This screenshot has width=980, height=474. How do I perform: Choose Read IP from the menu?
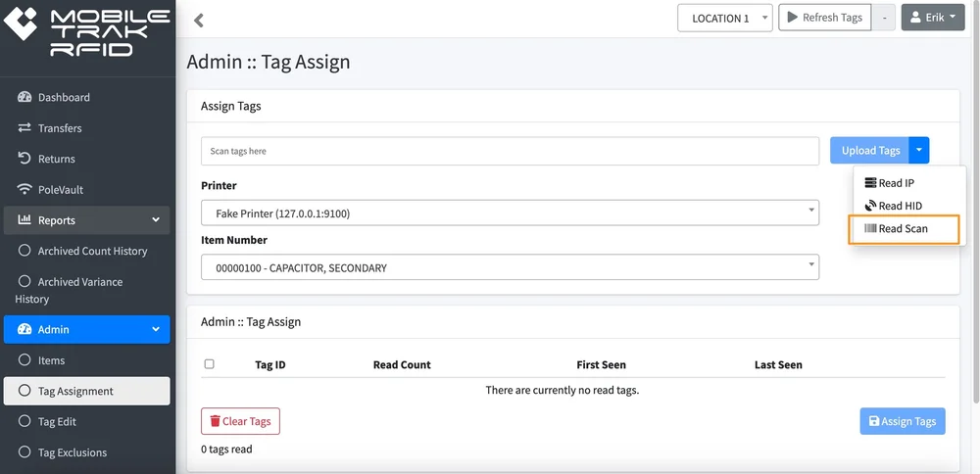point(898,183)
